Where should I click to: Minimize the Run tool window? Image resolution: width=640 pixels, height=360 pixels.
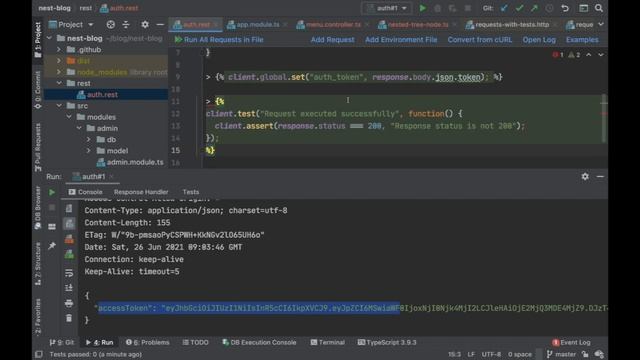(x=600, y=176)
